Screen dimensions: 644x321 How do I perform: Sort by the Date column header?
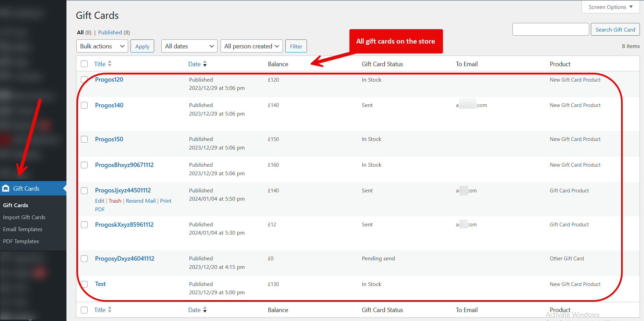click(194, 64)
